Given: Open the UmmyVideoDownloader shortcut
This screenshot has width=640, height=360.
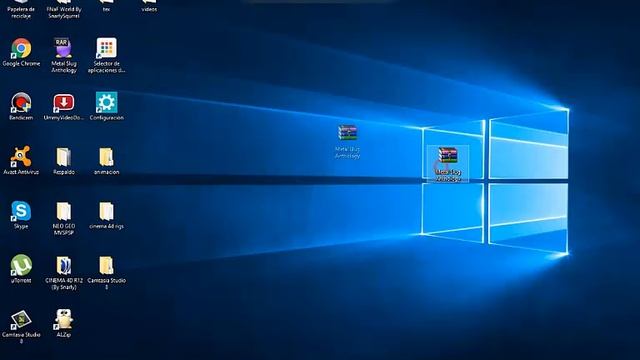Looking at the screenshot, I should [64, 106].
